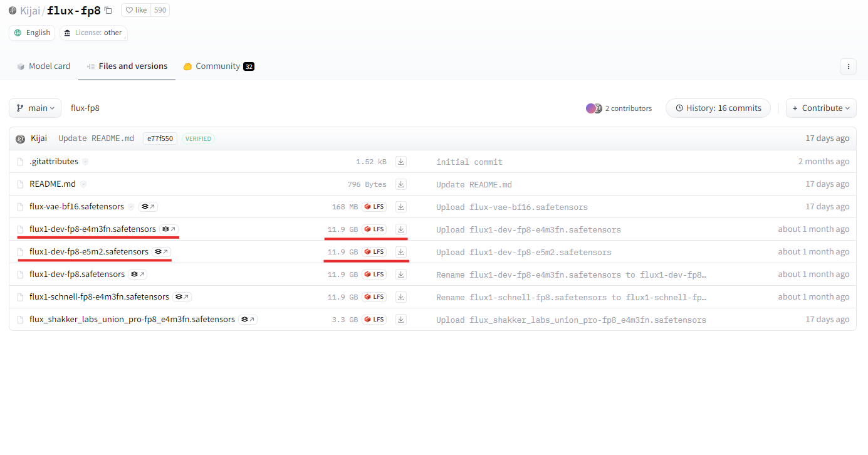Click the flux-fp8 breadcrumb path

(x=85, y=108)
